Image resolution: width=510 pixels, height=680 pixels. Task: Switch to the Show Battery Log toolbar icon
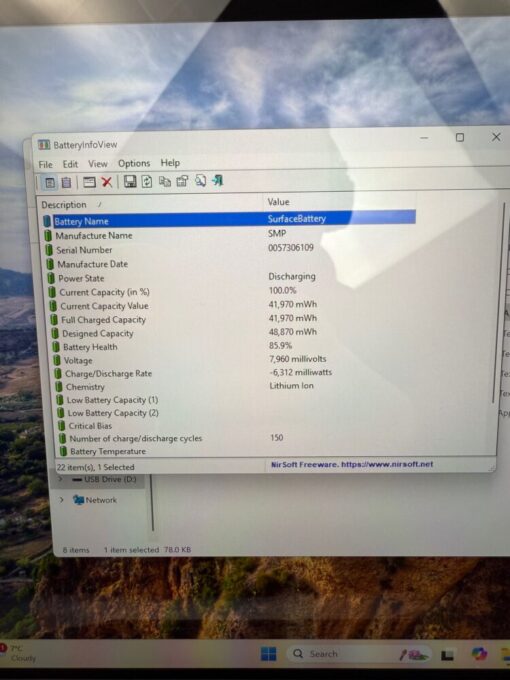(66, 183)
